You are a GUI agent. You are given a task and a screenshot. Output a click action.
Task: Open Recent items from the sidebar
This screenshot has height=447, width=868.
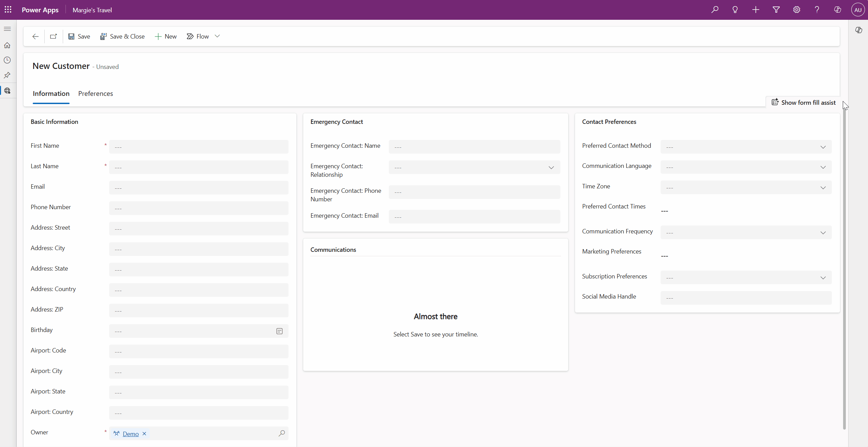coord(7,60)
